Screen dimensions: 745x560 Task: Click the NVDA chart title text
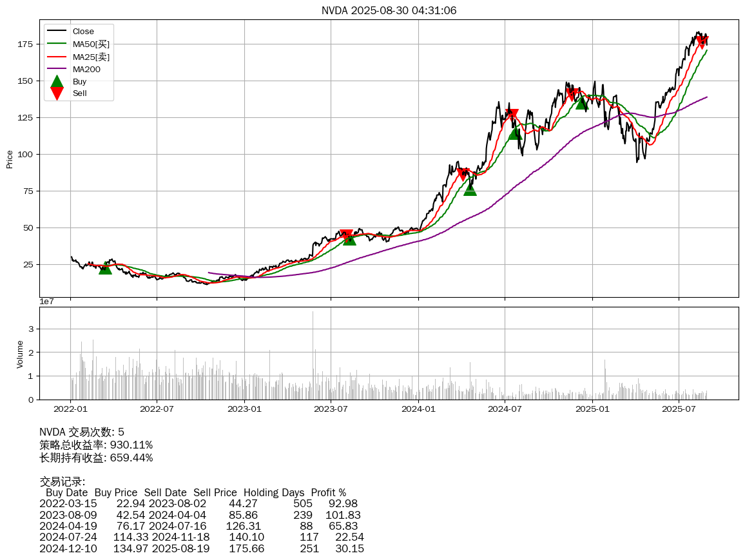point(389,10)
